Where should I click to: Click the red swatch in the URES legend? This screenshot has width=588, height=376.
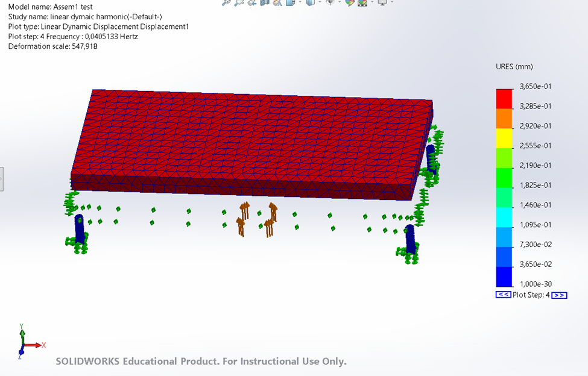(x=504, y=98)
